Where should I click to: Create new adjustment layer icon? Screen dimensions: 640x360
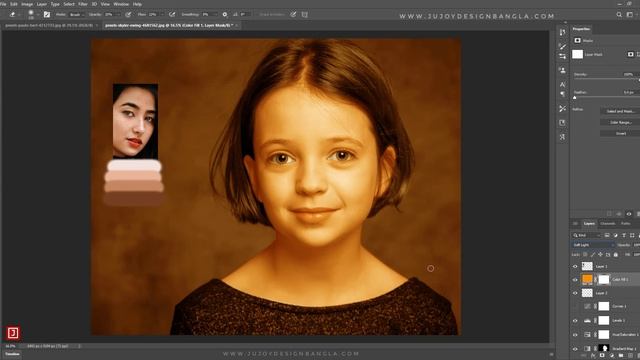611,356
